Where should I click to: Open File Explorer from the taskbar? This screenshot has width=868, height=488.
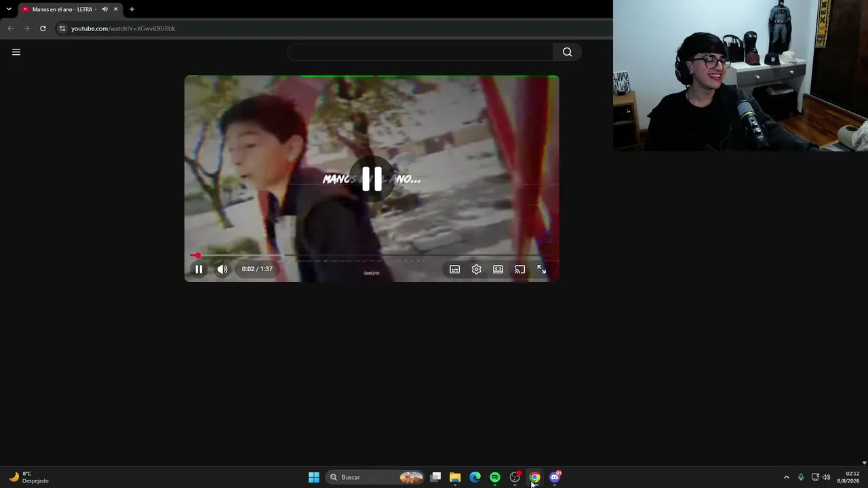click(x=455, y=477)
